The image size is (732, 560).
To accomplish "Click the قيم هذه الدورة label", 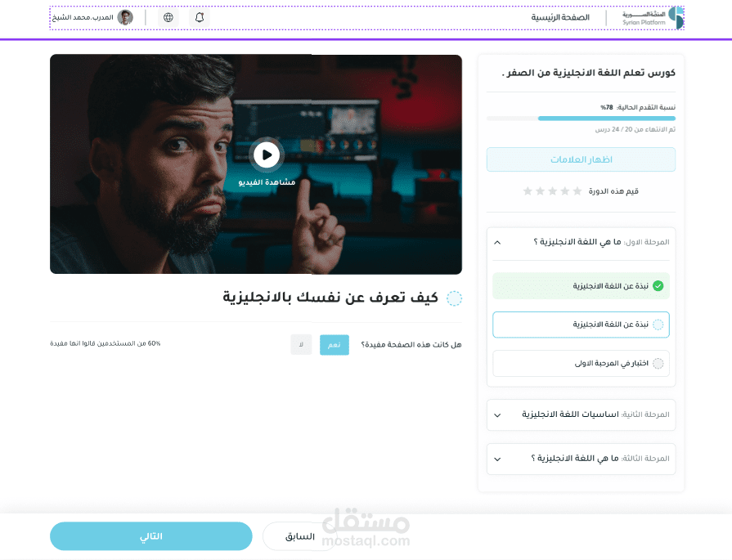I will (613, 190).
